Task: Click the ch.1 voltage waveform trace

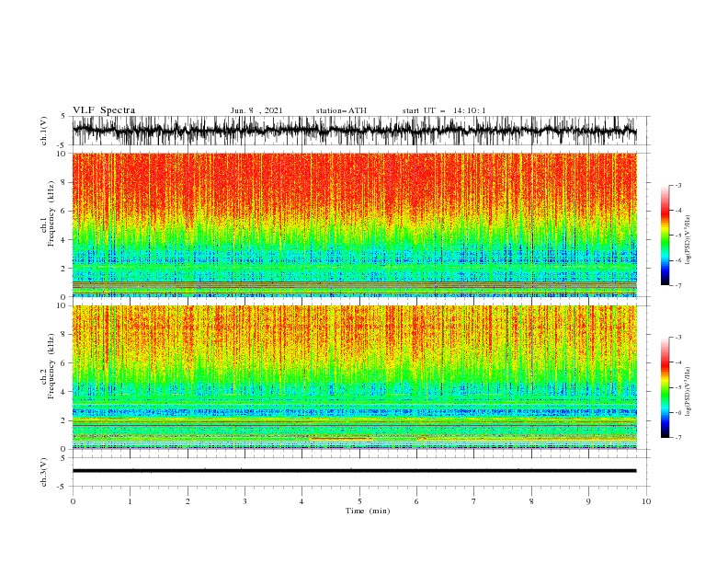Action: 354,131
